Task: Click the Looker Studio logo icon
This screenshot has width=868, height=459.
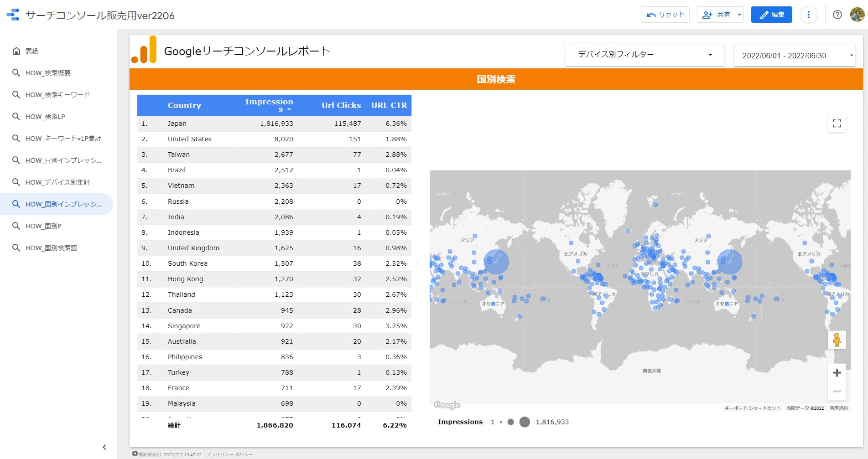Action: coord(13,15)
